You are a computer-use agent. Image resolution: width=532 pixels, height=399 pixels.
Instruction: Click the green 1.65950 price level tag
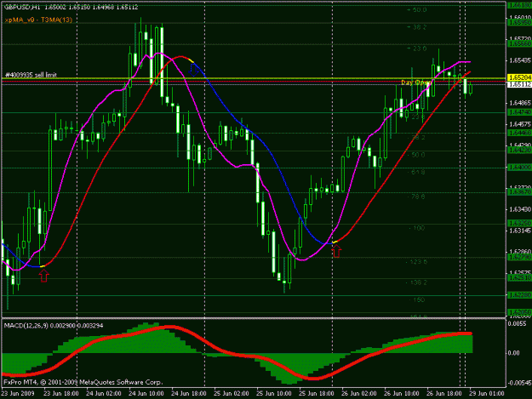(x=519, y=22)
